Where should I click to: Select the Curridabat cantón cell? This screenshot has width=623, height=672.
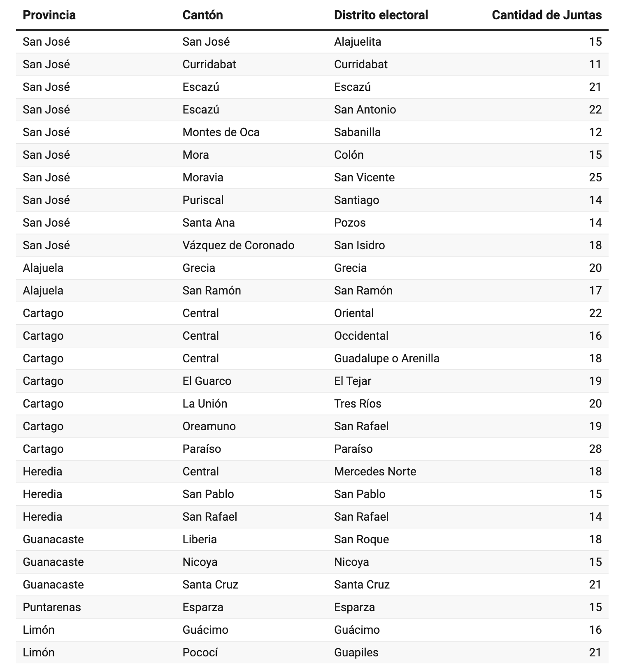tap(209, 65)
